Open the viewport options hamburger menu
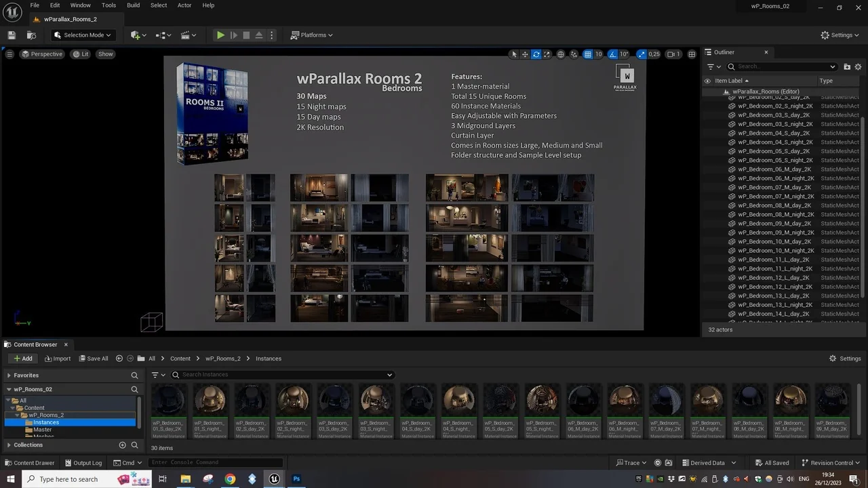Viewport: 868px width, 488px height. pos(9,54)
